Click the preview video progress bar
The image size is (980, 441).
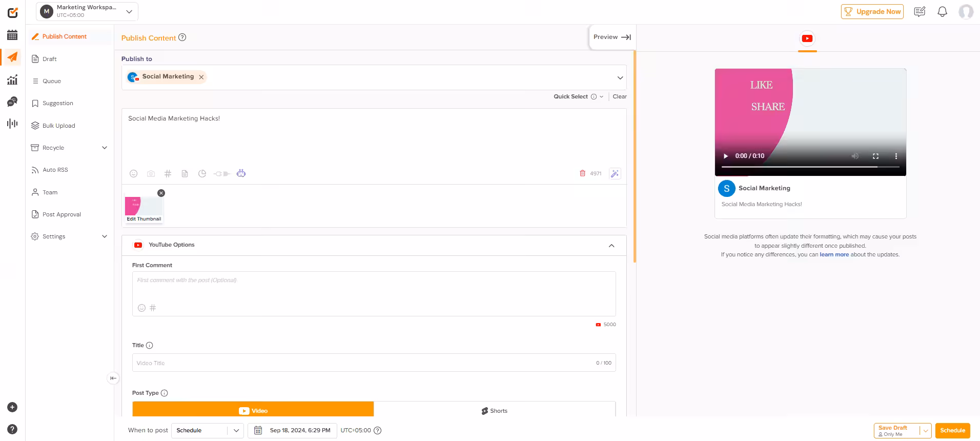pyautogui.click(x=810, y=167)
